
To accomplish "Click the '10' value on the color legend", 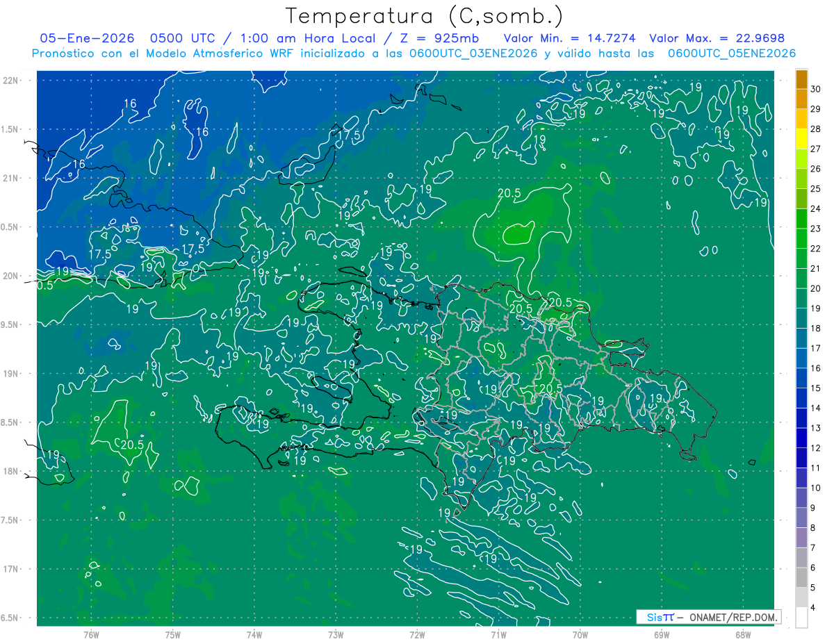I will [x=816, y=488].
